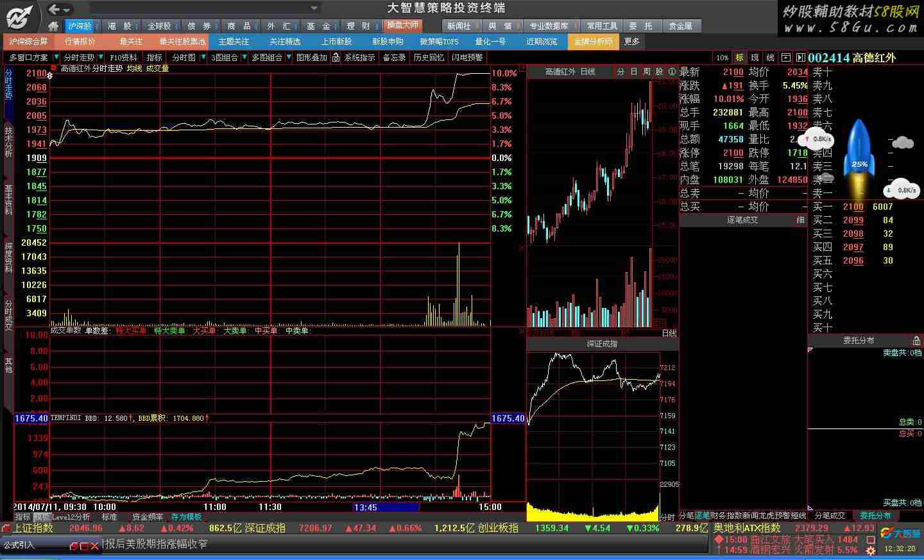924x560 pixels.
Task: Select 分 period on the daily chart
Action: (620, 72)
